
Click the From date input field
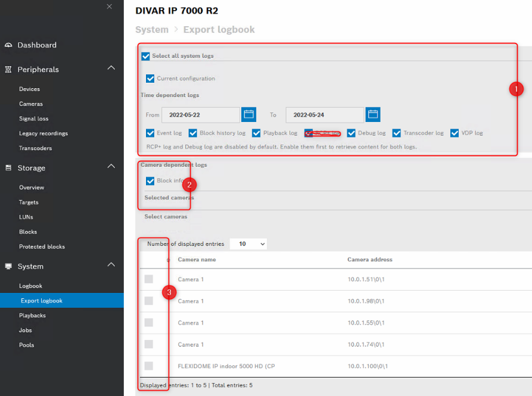click(201, 115)
